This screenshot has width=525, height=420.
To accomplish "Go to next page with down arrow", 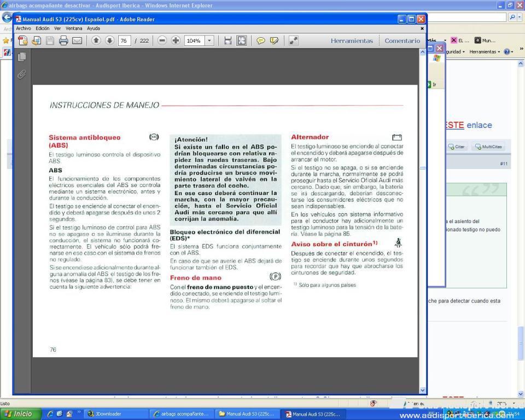I will click(x=109, y=40).
